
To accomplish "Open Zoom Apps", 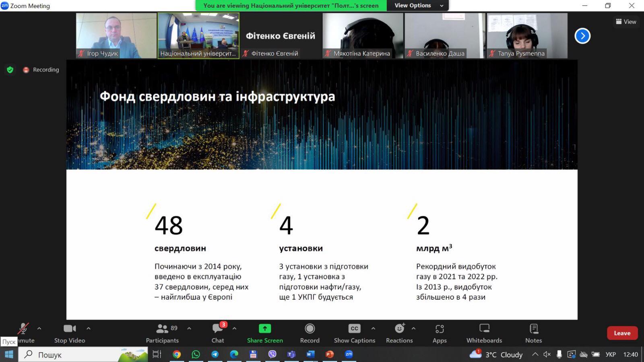I will [440, 333].
